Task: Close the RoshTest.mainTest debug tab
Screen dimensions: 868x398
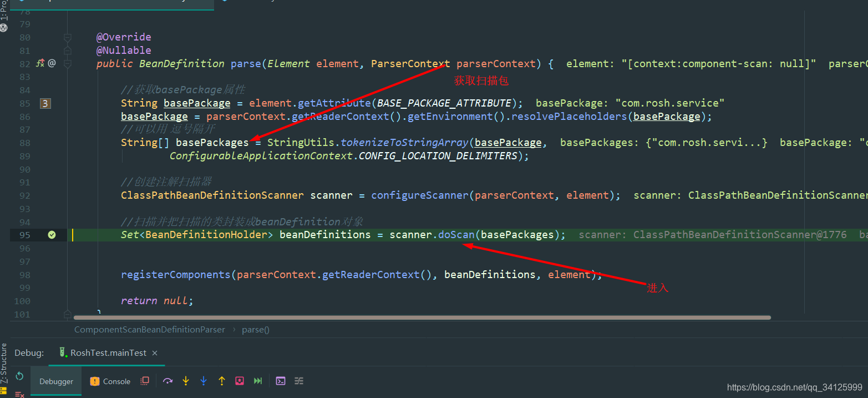Action: (x=155, y=353)
